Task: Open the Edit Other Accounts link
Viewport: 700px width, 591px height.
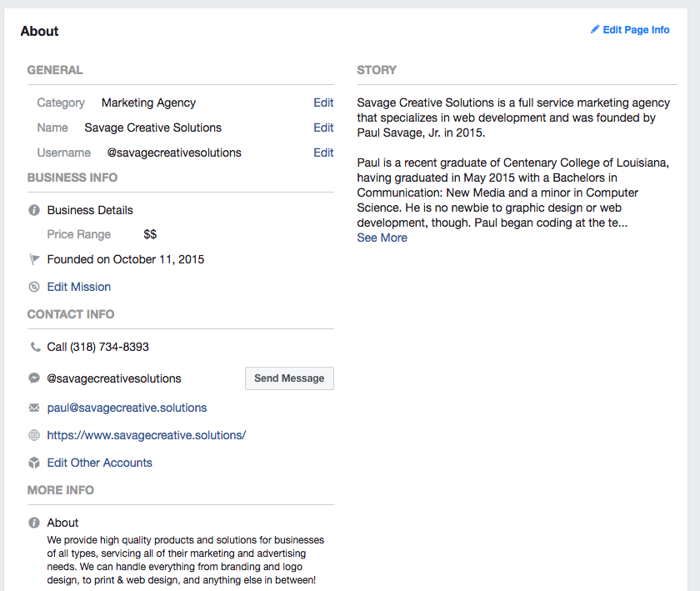Action: (x=100, y=463)
